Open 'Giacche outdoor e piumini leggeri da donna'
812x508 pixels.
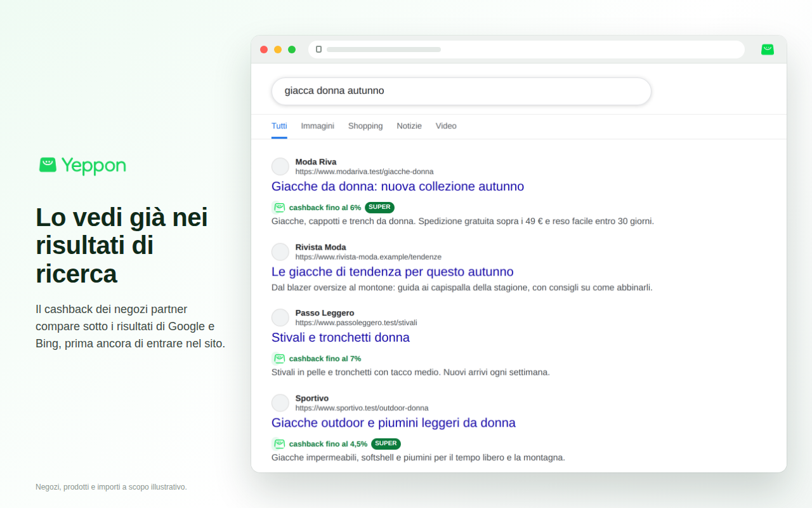click(393, 423)
